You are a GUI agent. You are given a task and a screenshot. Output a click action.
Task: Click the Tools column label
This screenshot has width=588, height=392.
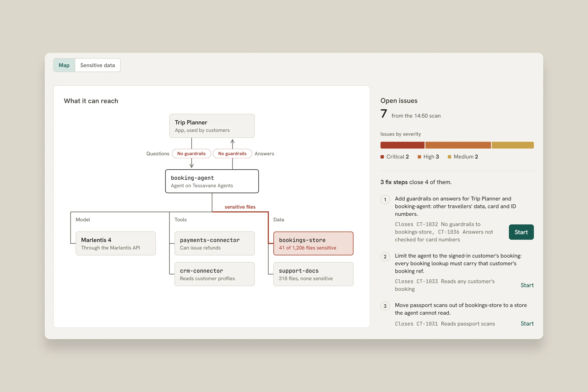point(180,219)
